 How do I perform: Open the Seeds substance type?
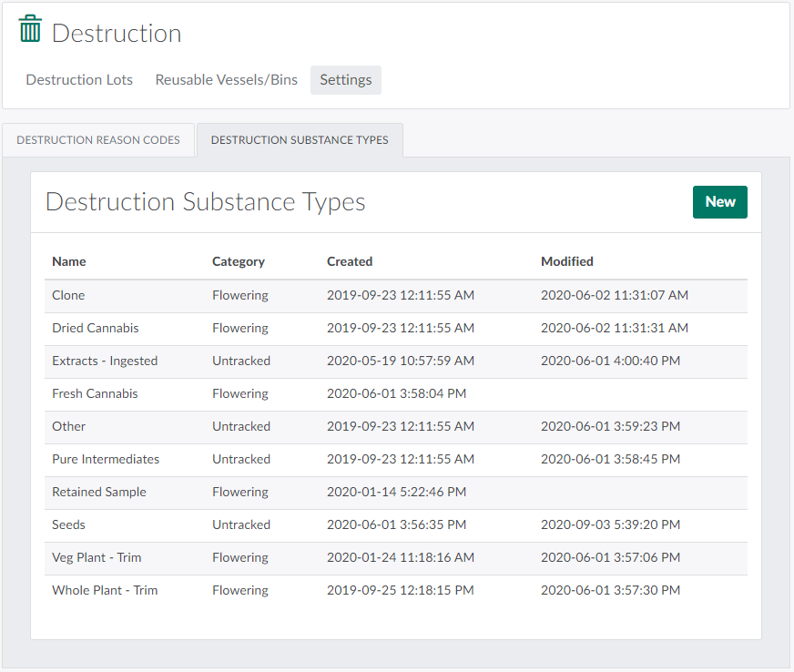point(68,525)
